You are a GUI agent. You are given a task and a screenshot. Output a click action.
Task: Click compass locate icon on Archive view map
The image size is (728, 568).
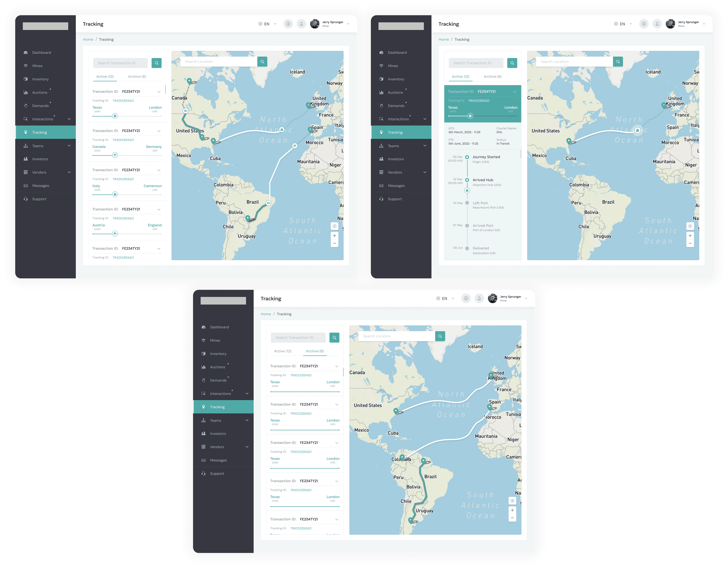click(512, 501)
